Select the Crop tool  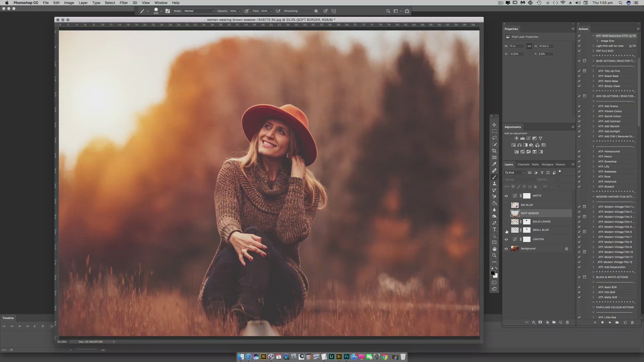coord(494,151)
